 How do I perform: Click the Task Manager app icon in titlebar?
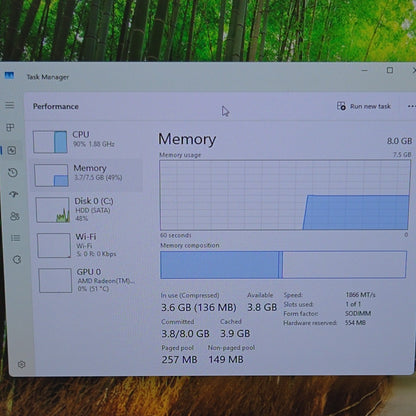click(x=9, y=76)
